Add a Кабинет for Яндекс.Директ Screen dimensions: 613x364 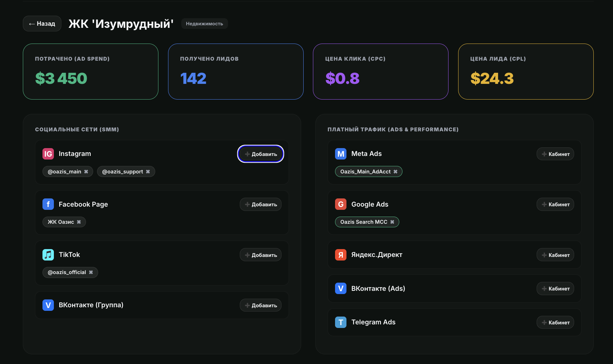555,255
